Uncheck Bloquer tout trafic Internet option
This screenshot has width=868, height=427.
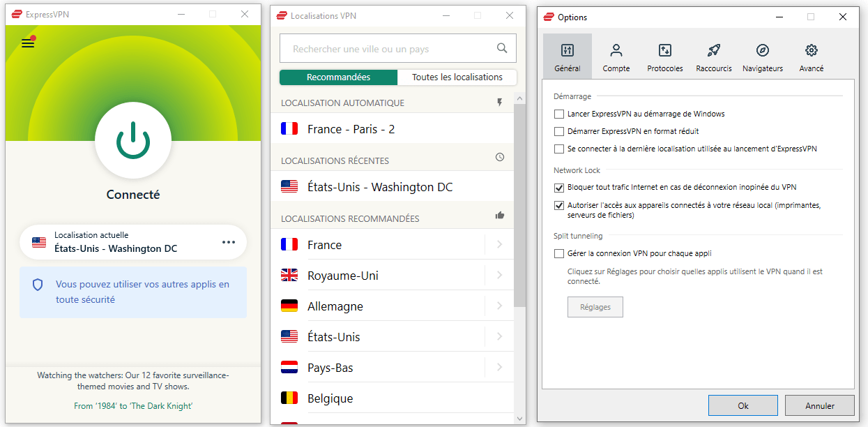(558, 188)
